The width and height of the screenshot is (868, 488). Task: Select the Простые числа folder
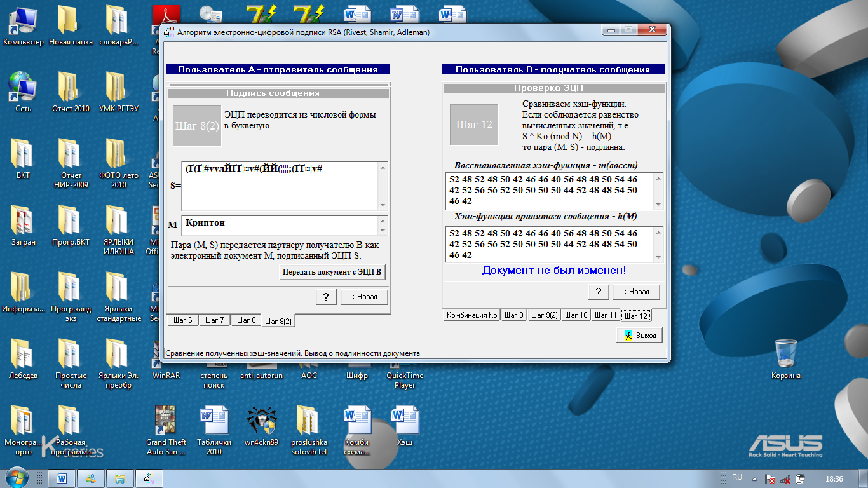(x=71, y=363)
